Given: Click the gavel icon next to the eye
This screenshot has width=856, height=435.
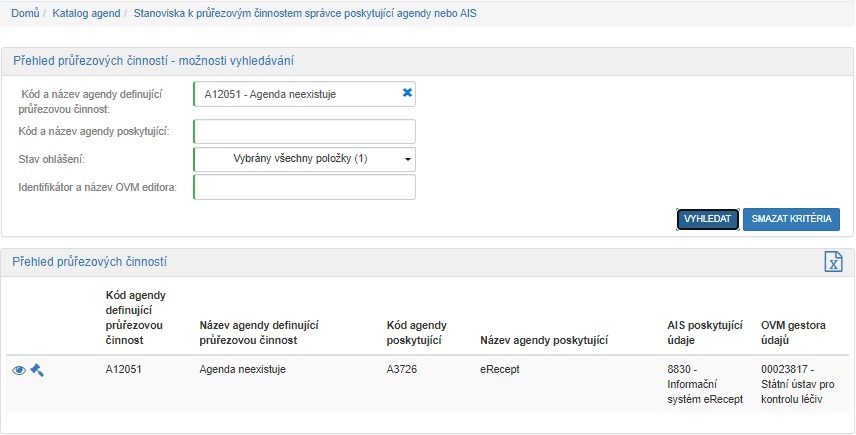Looking at the screenshot, I should click(37, 370).
